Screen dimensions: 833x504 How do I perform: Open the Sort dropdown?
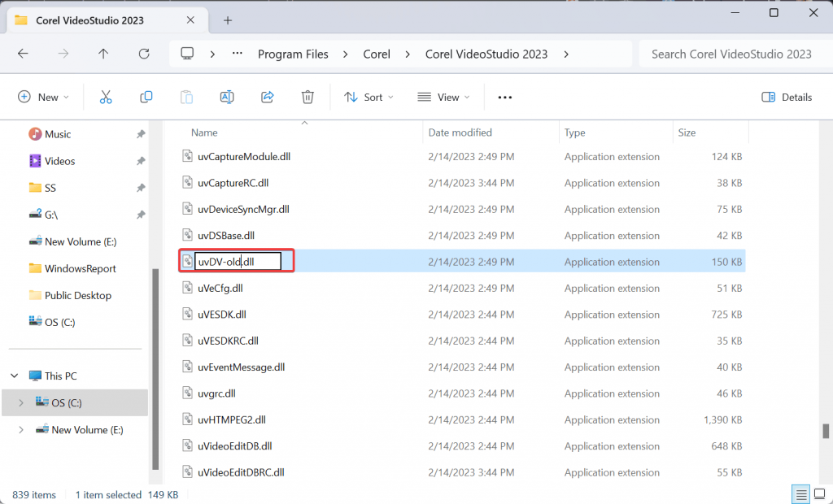tap(369, 97)
